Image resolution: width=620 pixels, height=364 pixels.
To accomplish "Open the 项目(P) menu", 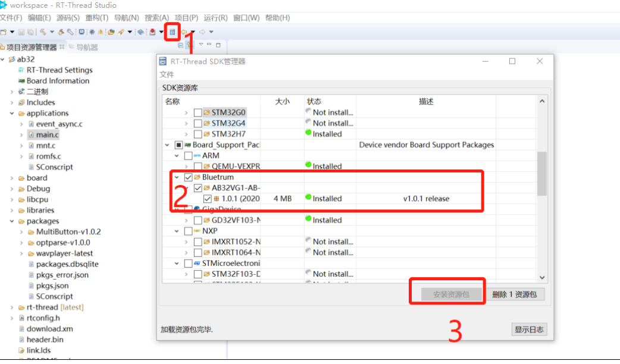I will point(186,18).
